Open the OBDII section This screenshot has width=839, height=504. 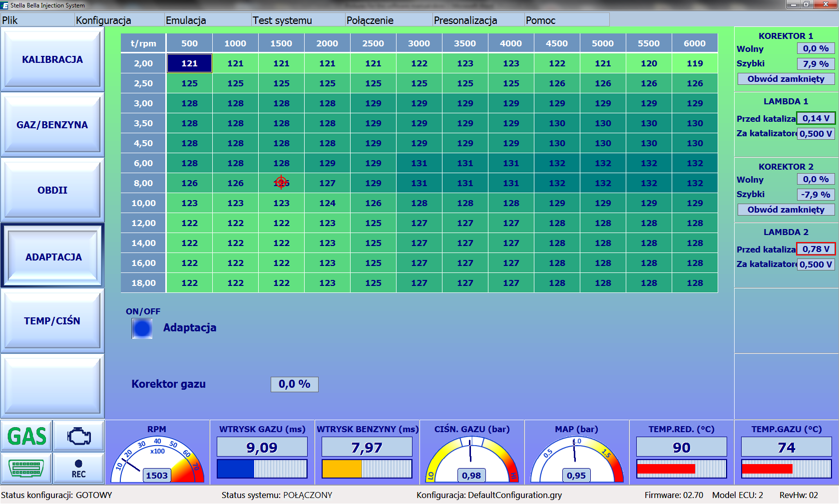point(52,190)
